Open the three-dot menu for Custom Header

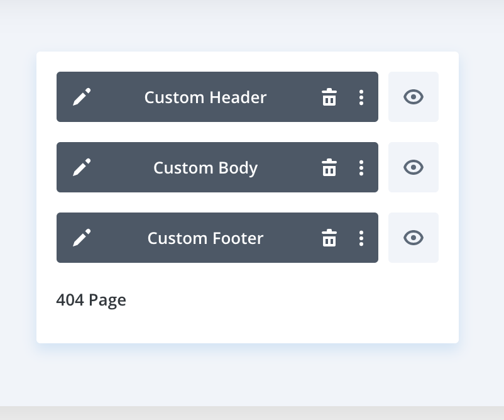coord(361,97)
